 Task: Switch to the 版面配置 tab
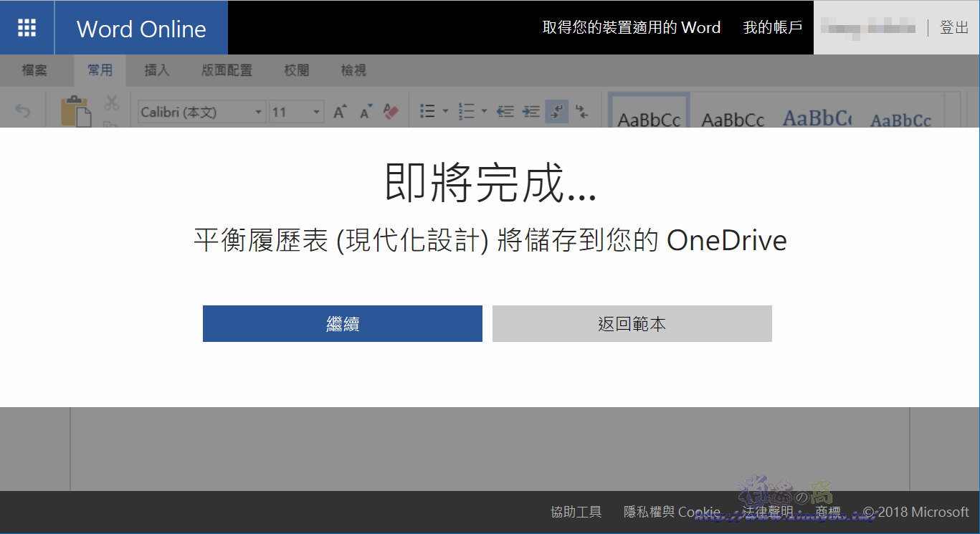(x=227, y=70)
